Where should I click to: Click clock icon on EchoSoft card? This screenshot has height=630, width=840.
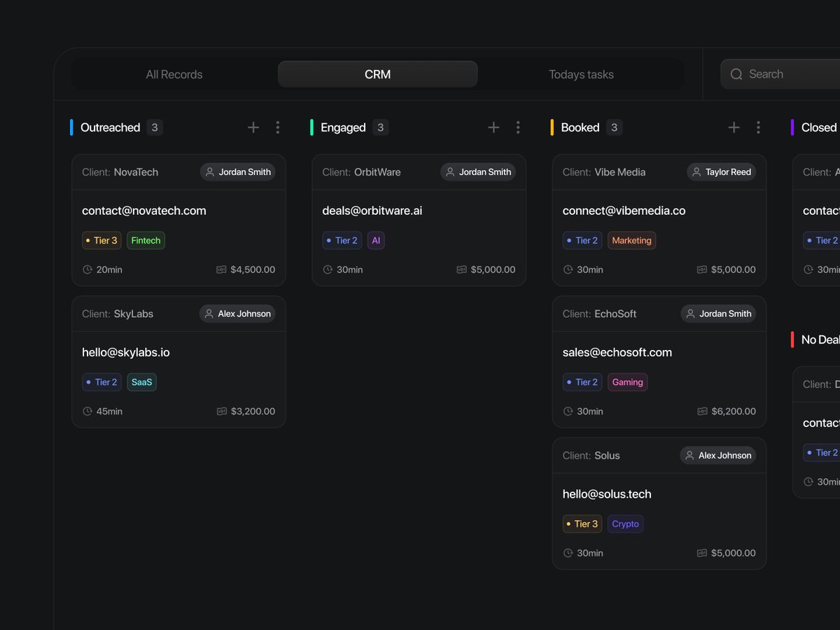[x=568, y=412]
